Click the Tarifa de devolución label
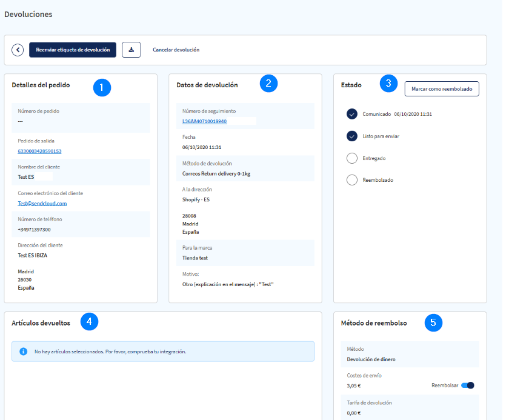Viewport: 509px width, 420px height. [369, 403]
